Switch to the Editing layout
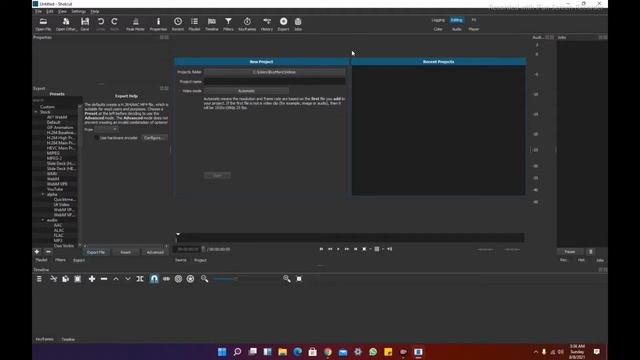The width and height of the screenshot is (640, 360). coord(456,20)
